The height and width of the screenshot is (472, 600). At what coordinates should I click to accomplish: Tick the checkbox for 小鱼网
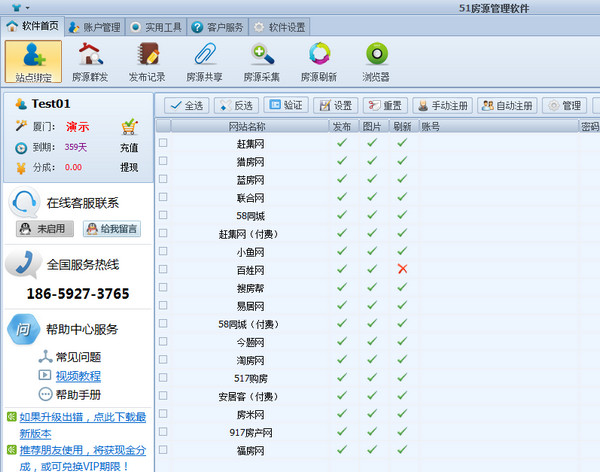coord(163,251)
